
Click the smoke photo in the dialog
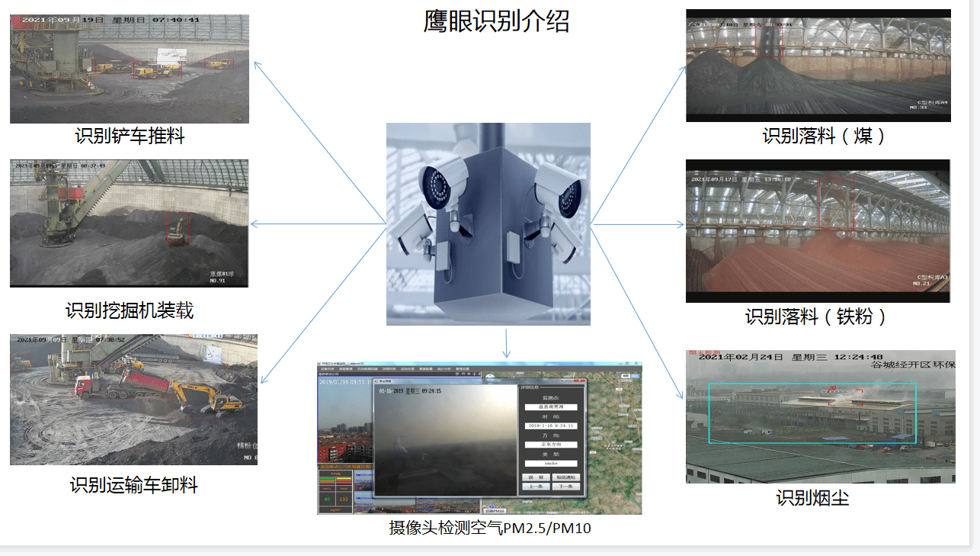click(x=446, y=440)
